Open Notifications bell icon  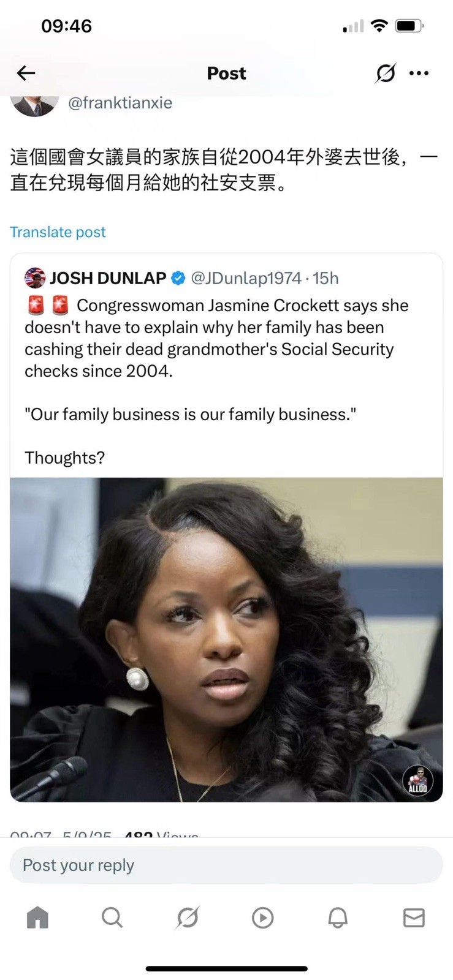[x=338, y=918]
